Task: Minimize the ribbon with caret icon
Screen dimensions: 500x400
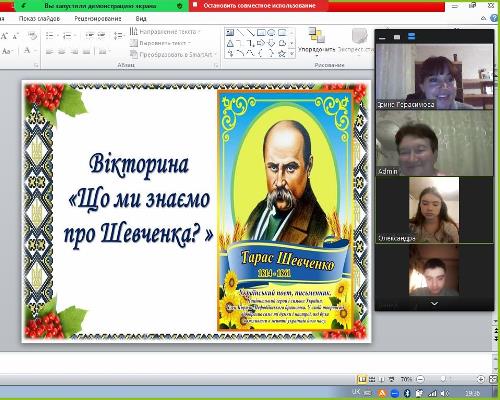Action: tap(484, 19)
